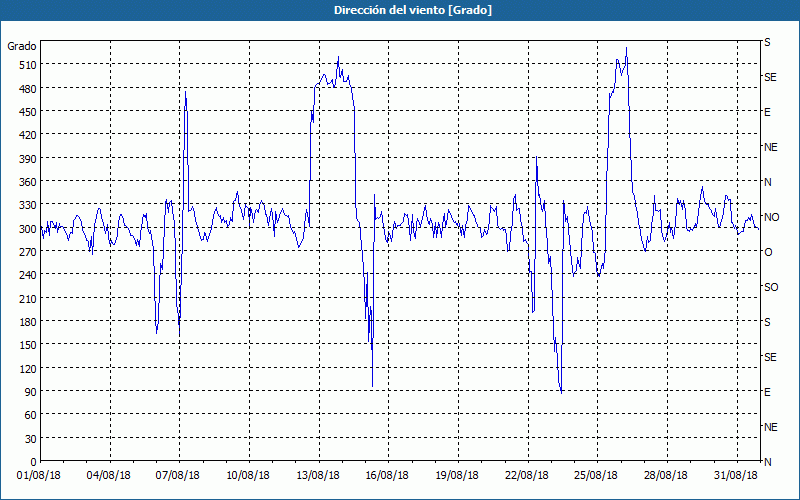
Task: Click the 150 degree label
Action: [27, 345]
